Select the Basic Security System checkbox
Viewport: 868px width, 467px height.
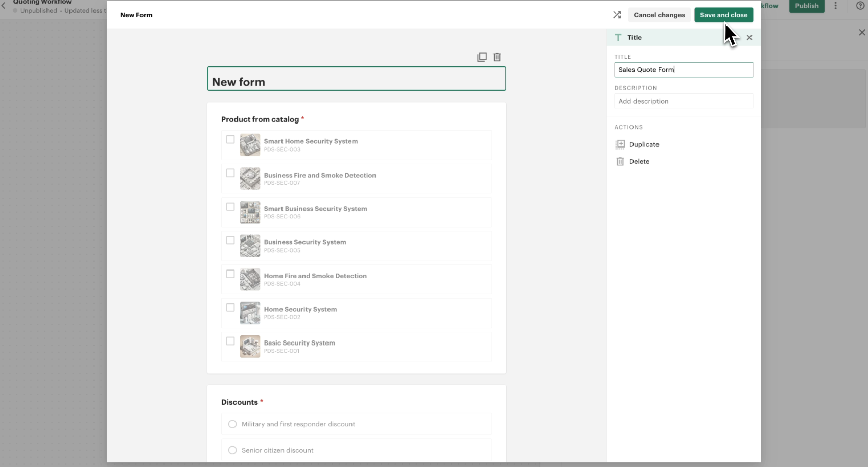coord(230,341)
